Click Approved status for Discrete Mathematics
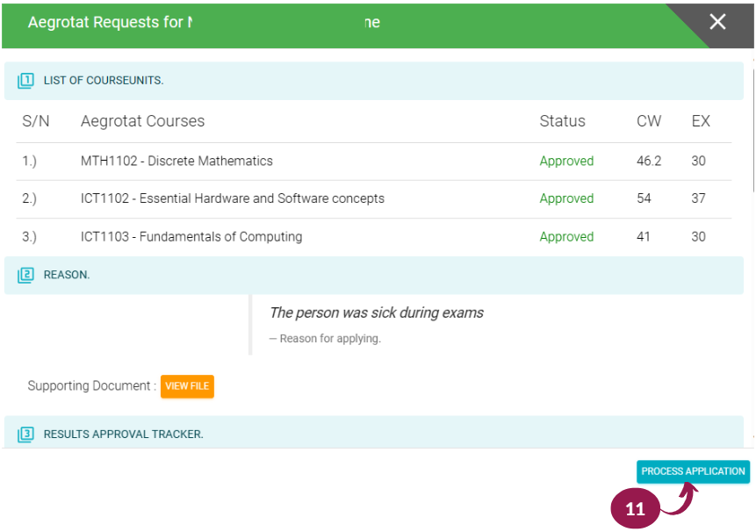Screen dimensions: 756x532 pos(566,162)
